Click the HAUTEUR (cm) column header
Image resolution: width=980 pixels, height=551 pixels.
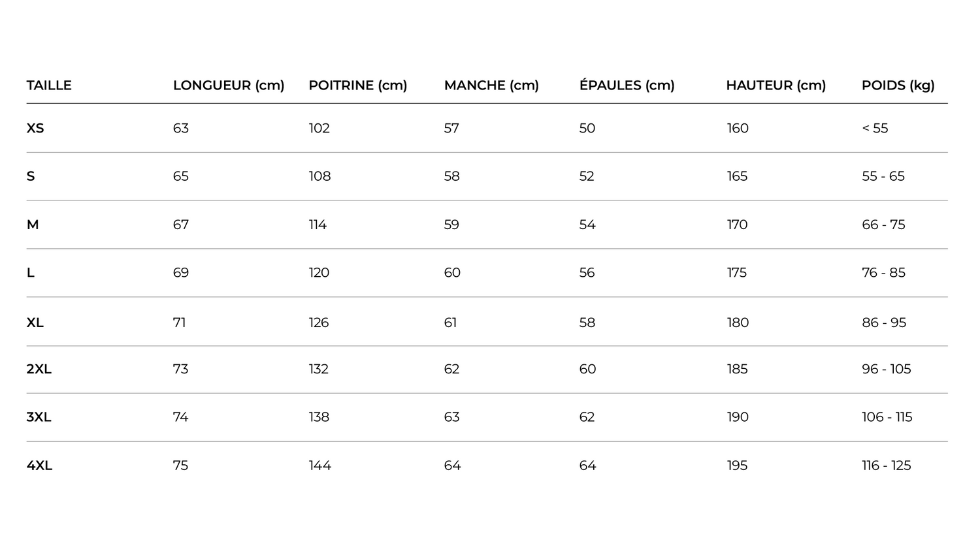click(776, 86)
